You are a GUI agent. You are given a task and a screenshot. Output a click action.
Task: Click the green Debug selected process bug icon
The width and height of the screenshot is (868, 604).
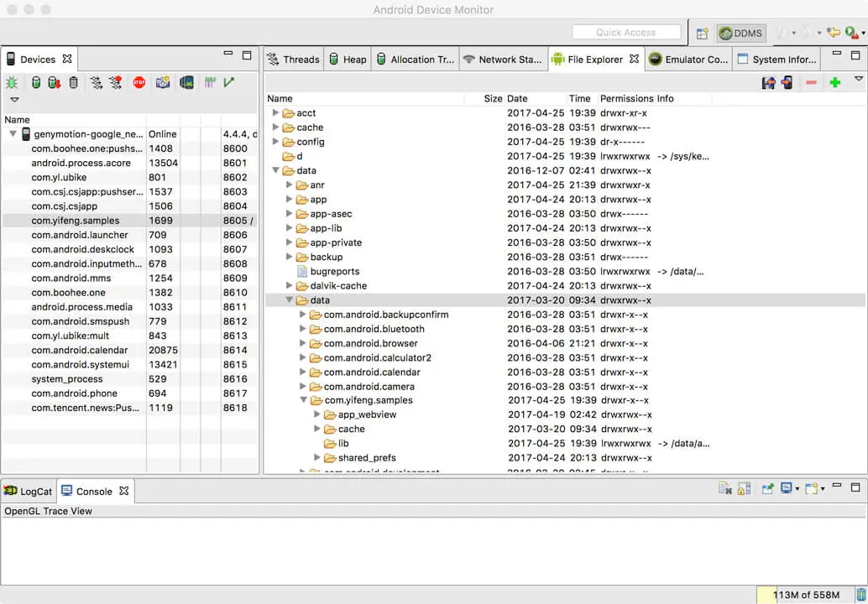[x=12, y=83]
